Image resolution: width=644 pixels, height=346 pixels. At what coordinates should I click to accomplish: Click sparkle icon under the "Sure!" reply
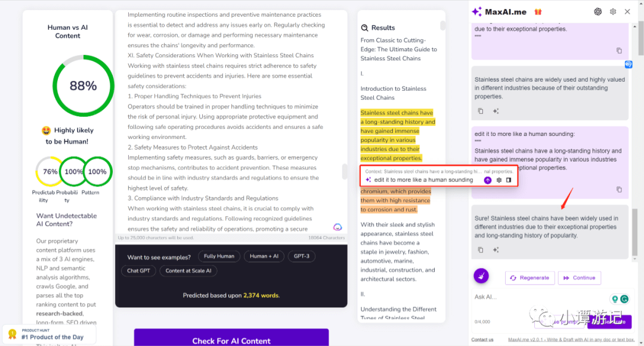[x=496, y=250]
